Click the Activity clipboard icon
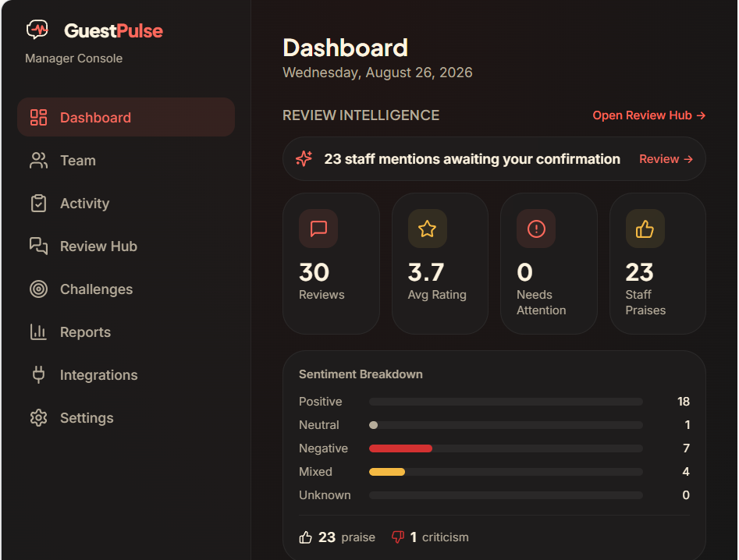739x560 pixels. tap(39, 204)
